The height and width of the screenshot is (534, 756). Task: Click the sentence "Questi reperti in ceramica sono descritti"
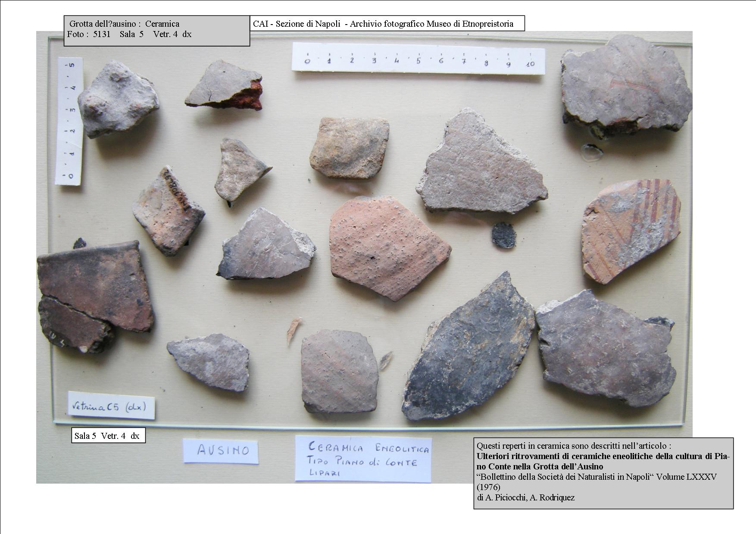[574, 446]
